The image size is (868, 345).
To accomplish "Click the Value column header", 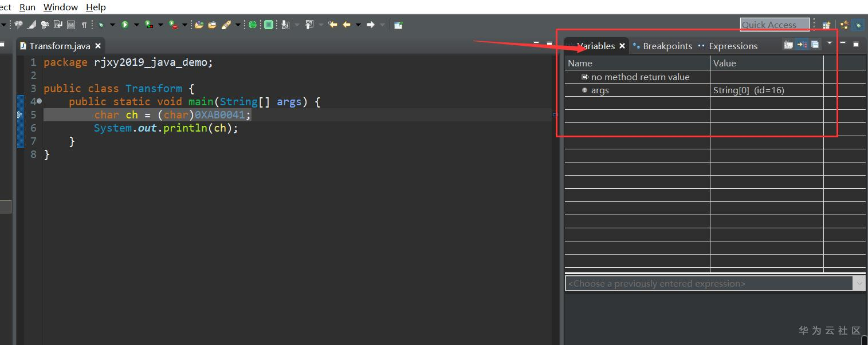I will pos(767,63).
